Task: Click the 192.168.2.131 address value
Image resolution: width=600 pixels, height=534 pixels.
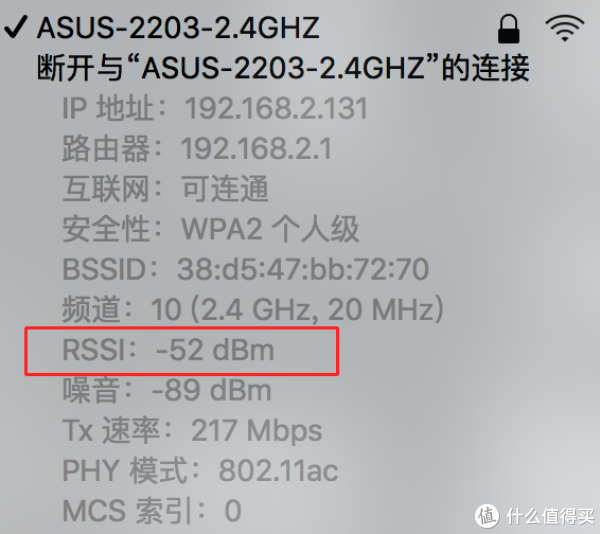Action: click(x=276, y=108)
